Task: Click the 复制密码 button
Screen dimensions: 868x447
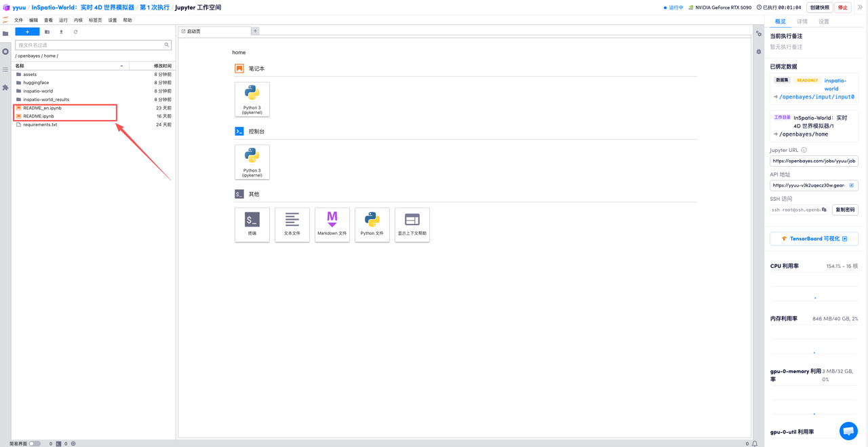Action: tap(845, 210)
